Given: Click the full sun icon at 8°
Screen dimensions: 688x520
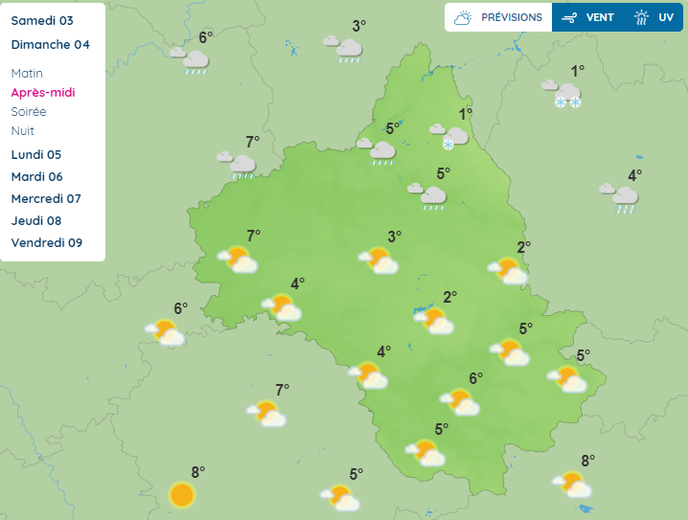Looking at the screenshot, I should pyautogui.click(x=182, y=495).
